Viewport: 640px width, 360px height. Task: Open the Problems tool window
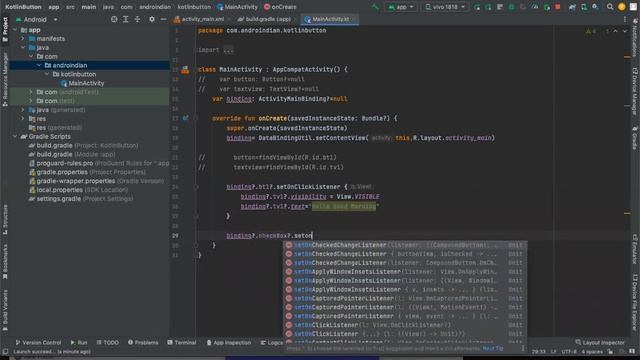143,343
